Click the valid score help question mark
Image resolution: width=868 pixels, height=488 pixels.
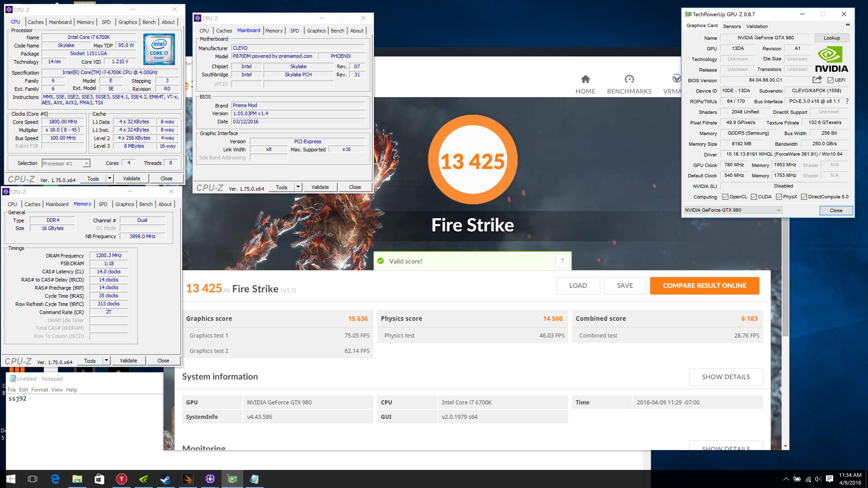[x=562, y=260]
